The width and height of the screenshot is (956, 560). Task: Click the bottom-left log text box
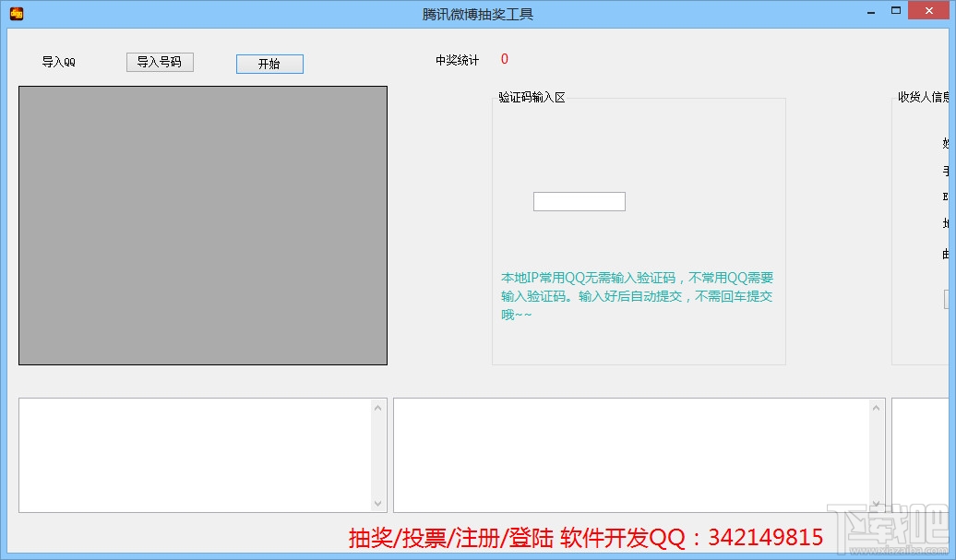coord(203,455)
